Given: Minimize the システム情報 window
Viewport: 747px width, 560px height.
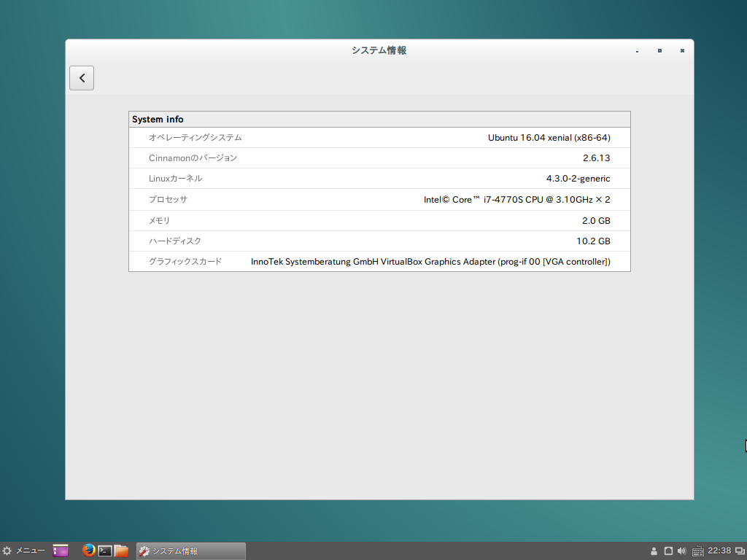Looking at the screenshot, I should tap(637, 50).
